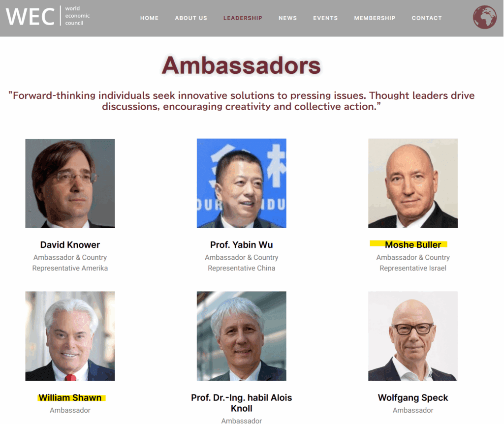
Task: Navigate to the ABOUT US page
Action: tap(191, 18)
